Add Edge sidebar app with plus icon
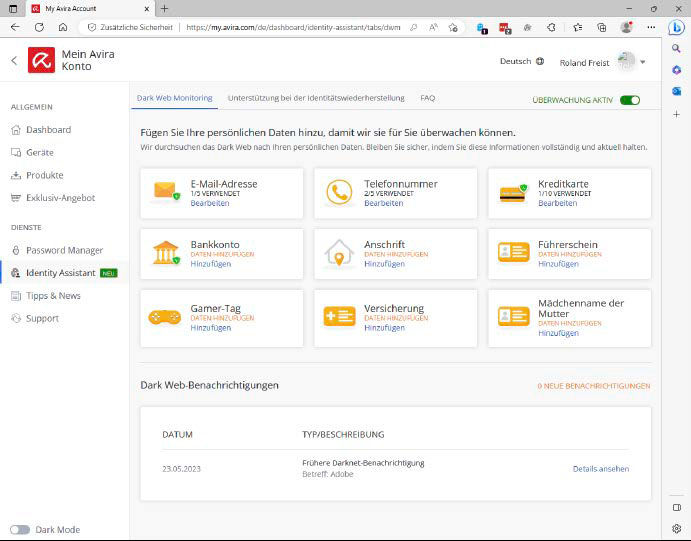Screen dimensions: 691x541 676,114
